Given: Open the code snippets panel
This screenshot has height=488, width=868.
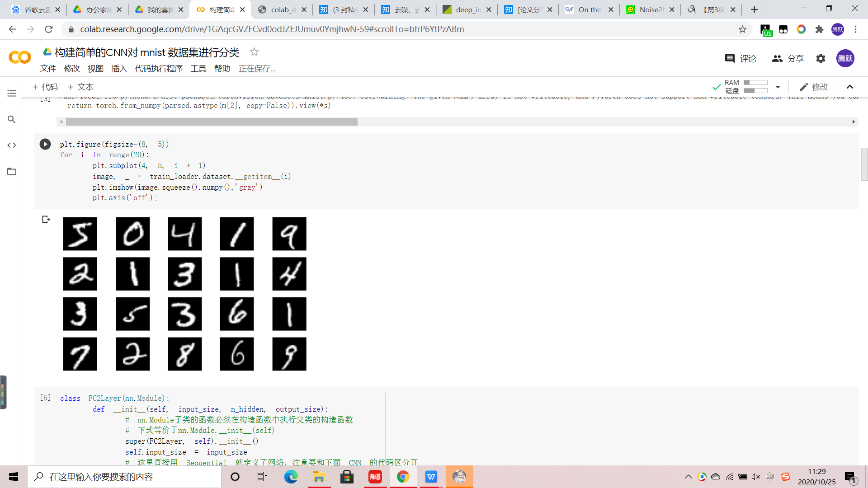Looking at the screenshot, I should pyautogui.click(x=12, y=145).
